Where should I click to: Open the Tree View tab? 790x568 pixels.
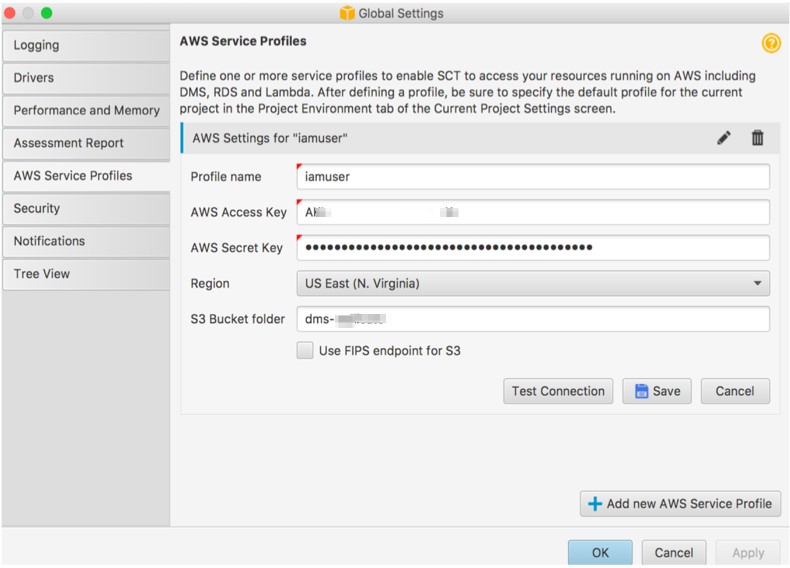[86, 274]
